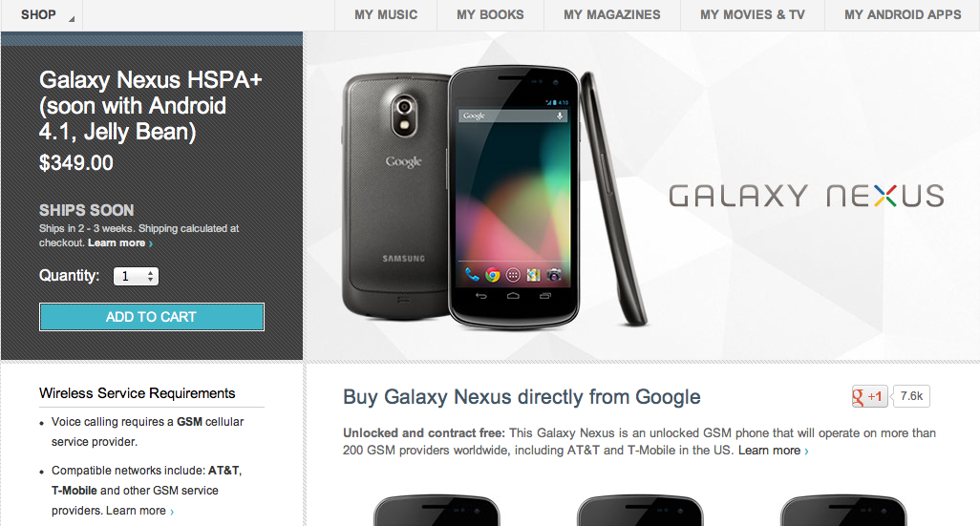Click the GALAXY NEXUS logo
This screenshot has width=980, height=526.
click(806, 196)
